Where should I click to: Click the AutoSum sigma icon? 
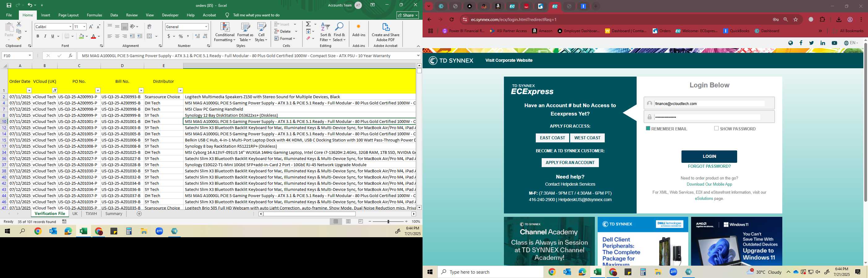(x=308, y=24)
